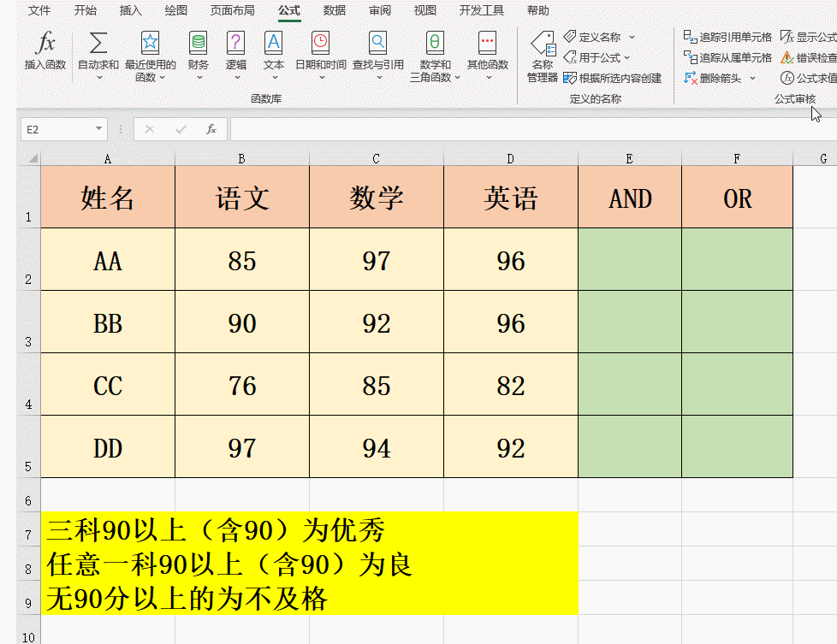Select the green cell E5 in DD row

(630, 446)
